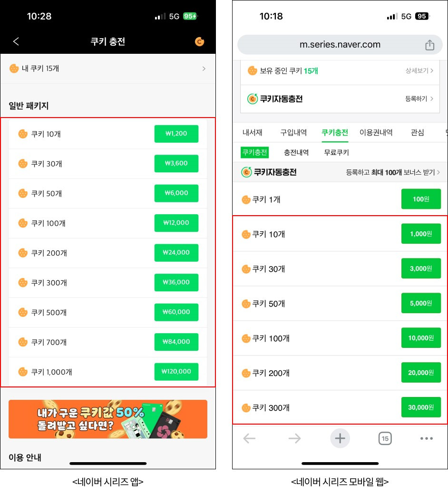
Task: Open the browser three-dot more menu
Action: (427, 438)
